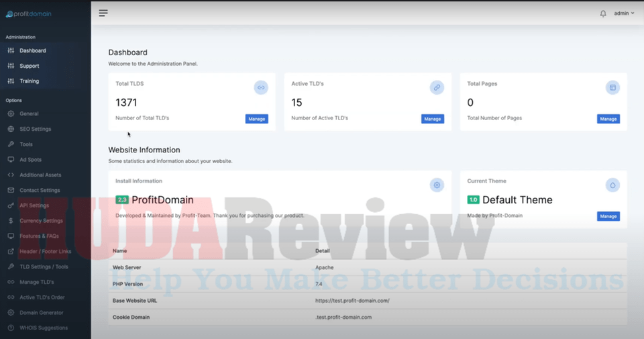This screenshot has width=644, height=339.
Task: Open Manage TLD's page
Action: pos(36,282)
